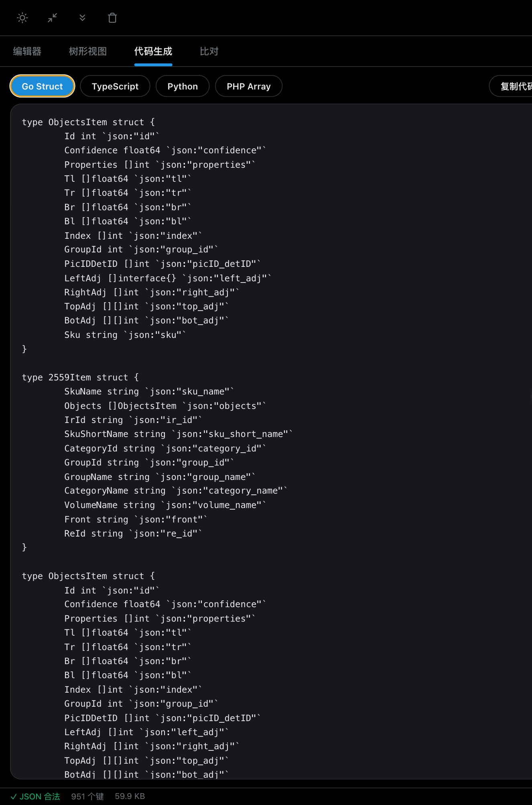Screen dimensions: 532x805
Task: Toggle the light/dark theme sun icon
Action: [x=22, y=18]
